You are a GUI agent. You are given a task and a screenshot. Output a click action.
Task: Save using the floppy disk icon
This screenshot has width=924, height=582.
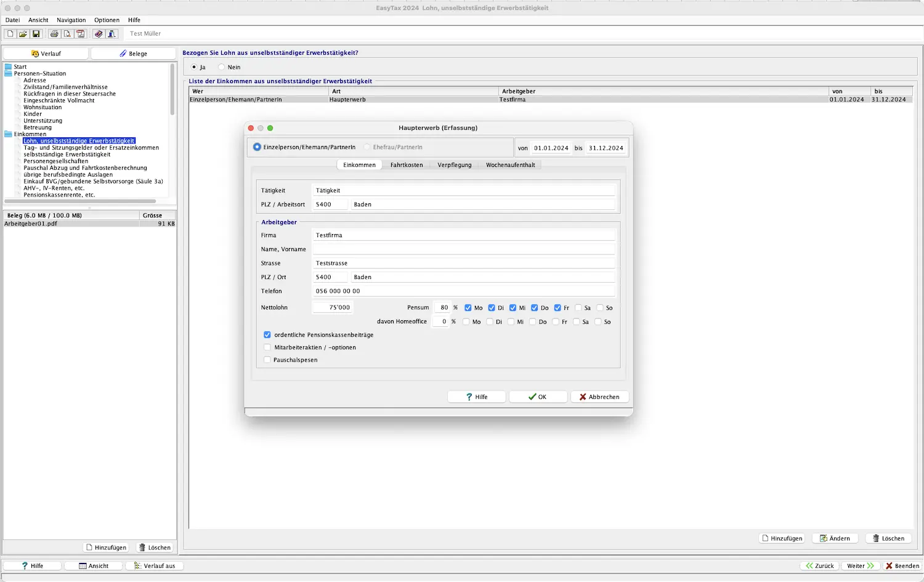pyautogui.click(x=36, y=34)
